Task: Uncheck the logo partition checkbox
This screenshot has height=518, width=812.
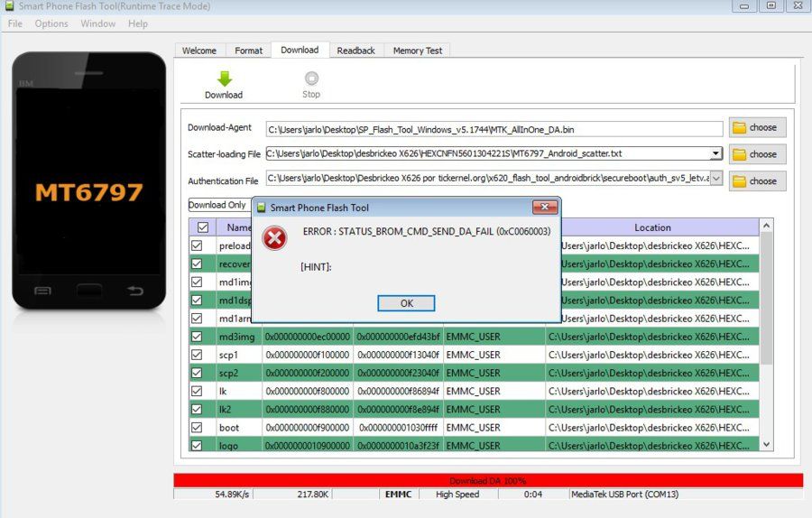Action: pyautogui.click(x=197, y=446)
